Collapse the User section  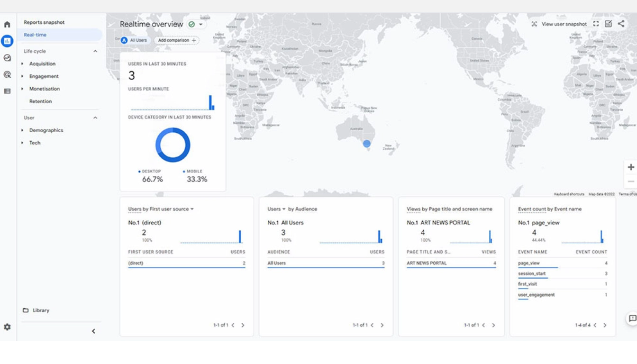[x=95, y=118]
